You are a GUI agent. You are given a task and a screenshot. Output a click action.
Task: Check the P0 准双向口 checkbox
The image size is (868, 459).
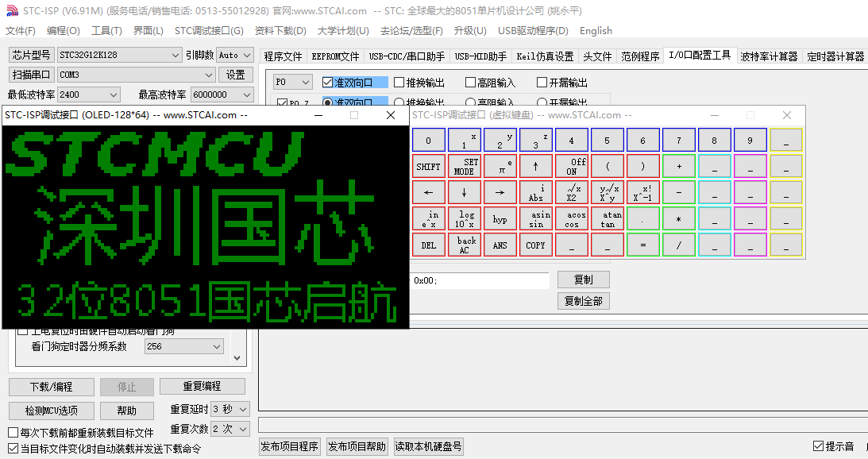point(327,83)
